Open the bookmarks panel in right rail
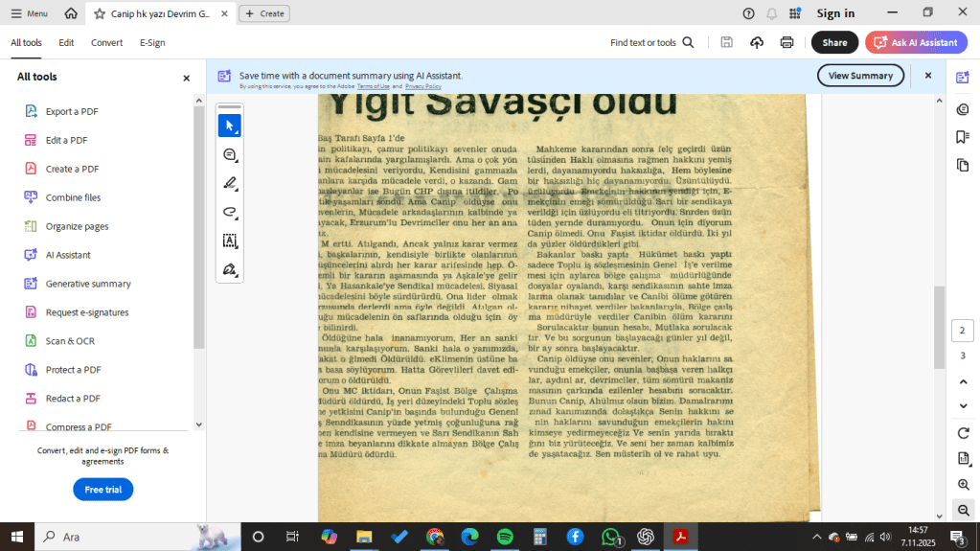This screenshot has height=551, width=980. [x=963, y=137]
